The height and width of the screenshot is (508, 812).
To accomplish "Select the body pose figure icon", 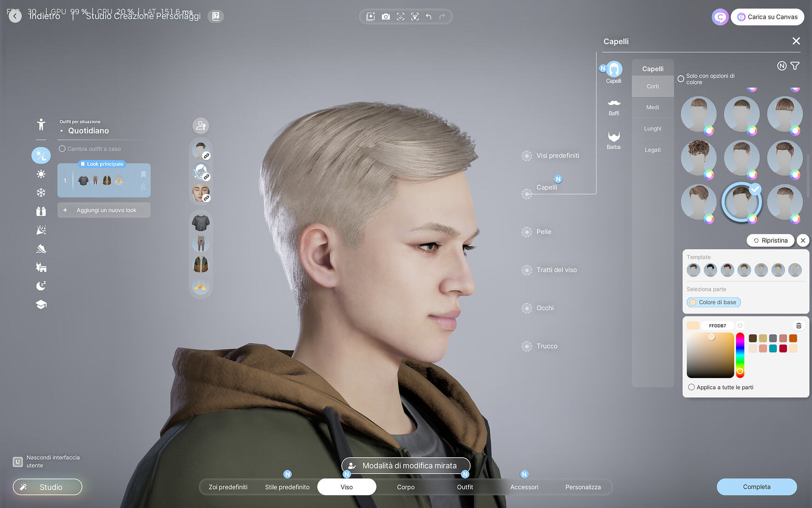I will pyautogui.click(x=41, y=125).
